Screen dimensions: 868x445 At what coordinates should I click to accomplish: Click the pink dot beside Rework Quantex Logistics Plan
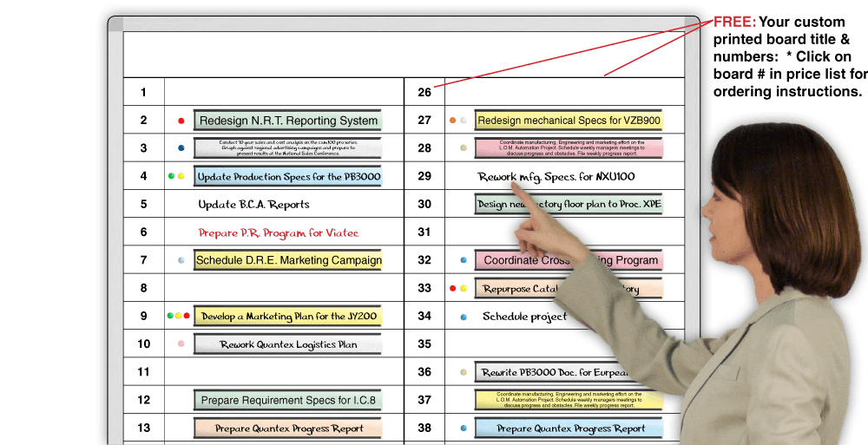[181, 344]
